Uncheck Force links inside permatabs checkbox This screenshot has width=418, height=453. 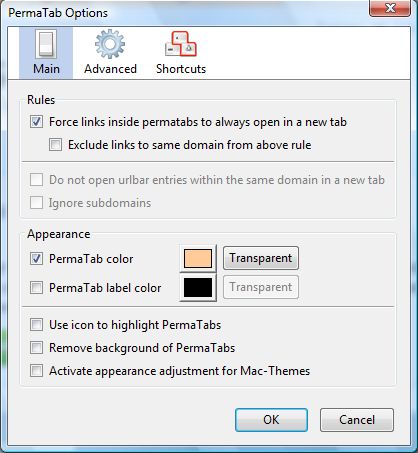[x=36, y=122]
